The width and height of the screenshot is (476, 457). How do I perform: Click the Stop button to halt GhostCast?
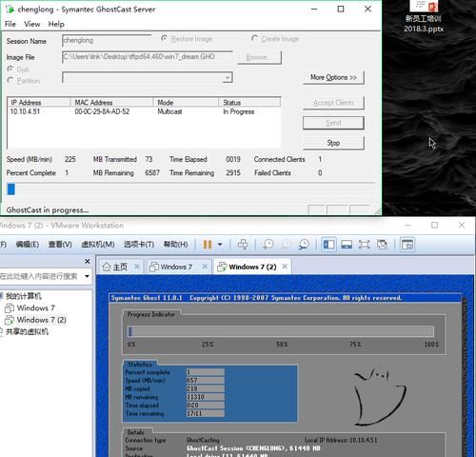(333, 143)
